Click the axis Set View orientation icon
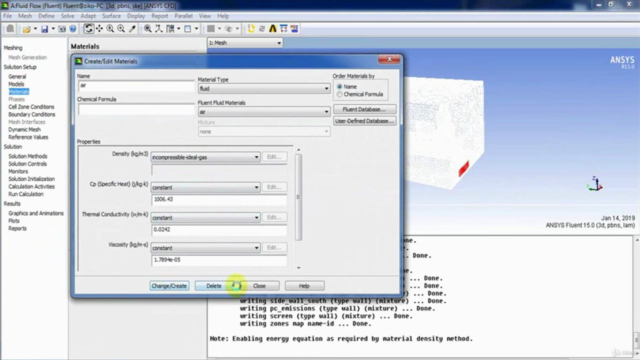Image resolution: width=640 pixels, height=360 pixels. pos(159,29)
